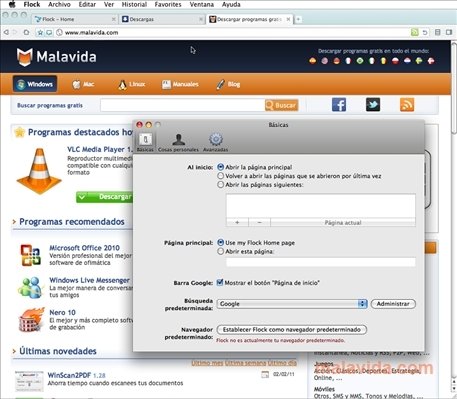This screenshot has width=457, height=399.
Task: Open the WinScan2PDF thumbnail
Action: [29, 381]
